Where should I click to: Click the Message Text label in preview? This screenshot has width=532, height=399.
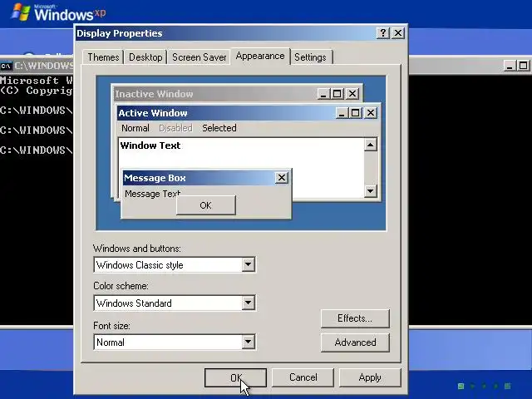152,194
